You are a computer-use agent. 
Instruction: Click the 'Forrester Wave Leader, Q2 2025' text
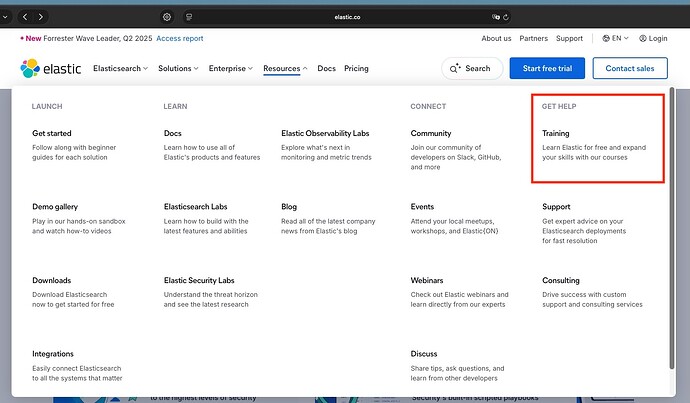click(98, 38)
